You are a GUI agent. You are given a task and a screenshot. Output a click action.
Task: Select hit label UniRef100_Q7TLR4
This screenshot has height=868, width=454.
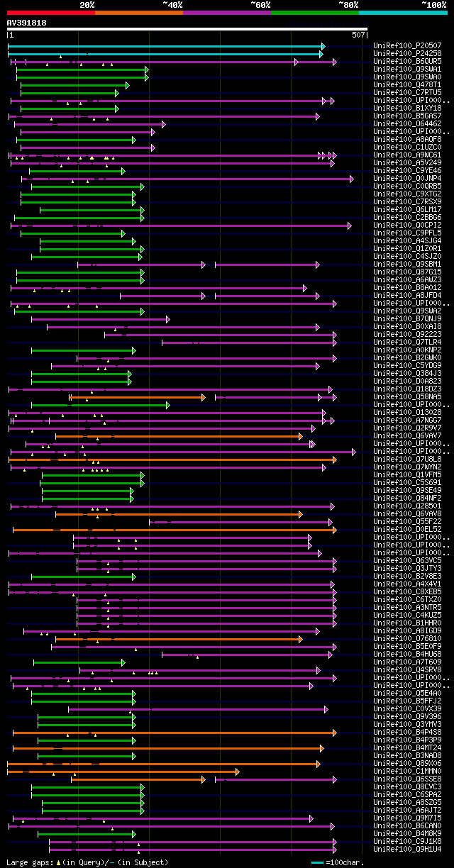click(407, 342)
